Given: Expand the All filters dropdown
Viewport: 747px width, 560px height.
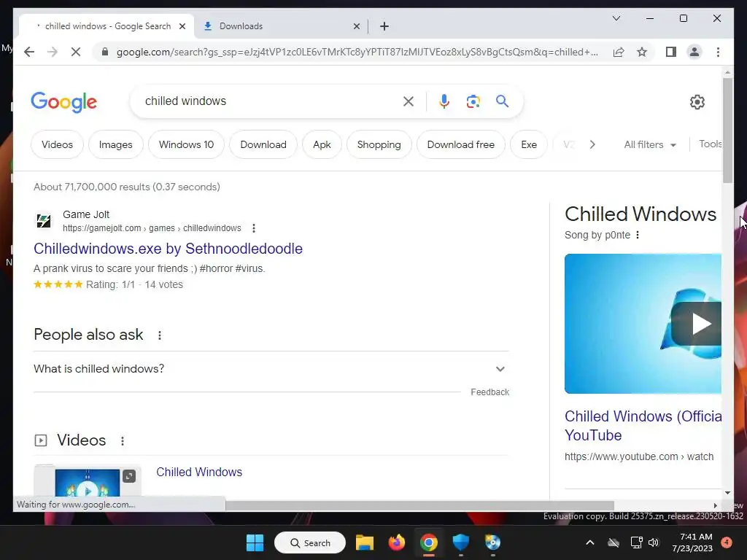Looking at the screenshot, I should (650, 145).
